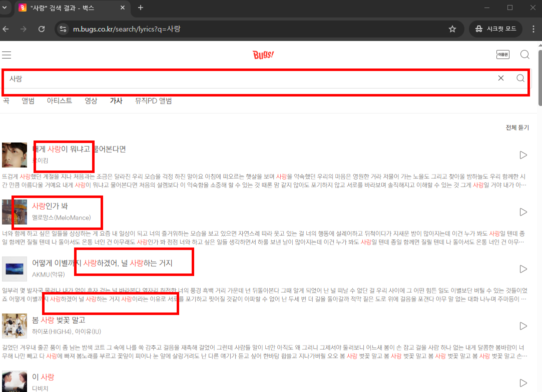This screenshot has width=542, height=392.
Task: Play 사랑인가 봐 by 멜로망스
Action: [x=523, y=211]
